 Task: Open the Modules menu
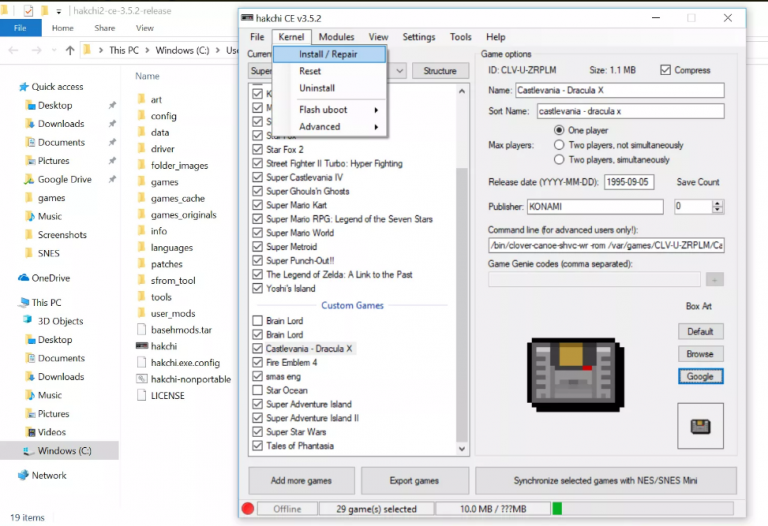[336, 37]
